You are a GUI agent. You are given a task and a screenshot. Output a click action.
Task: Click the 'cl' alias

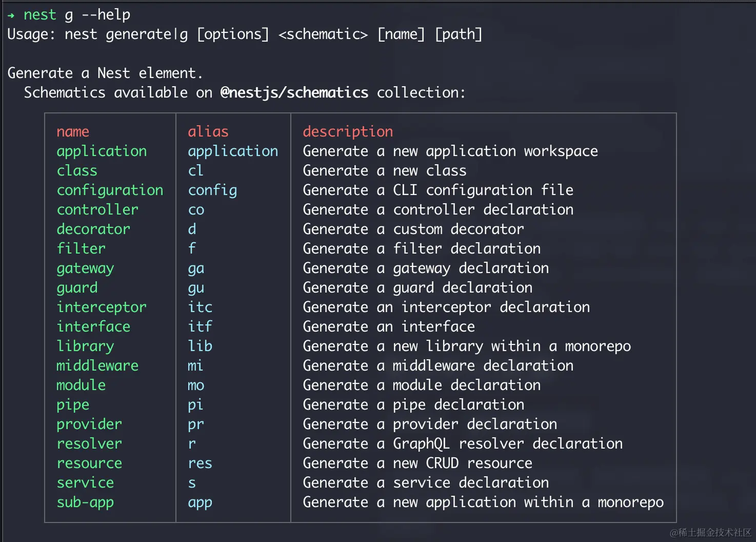pyautogui.click(x=195, y=171)
